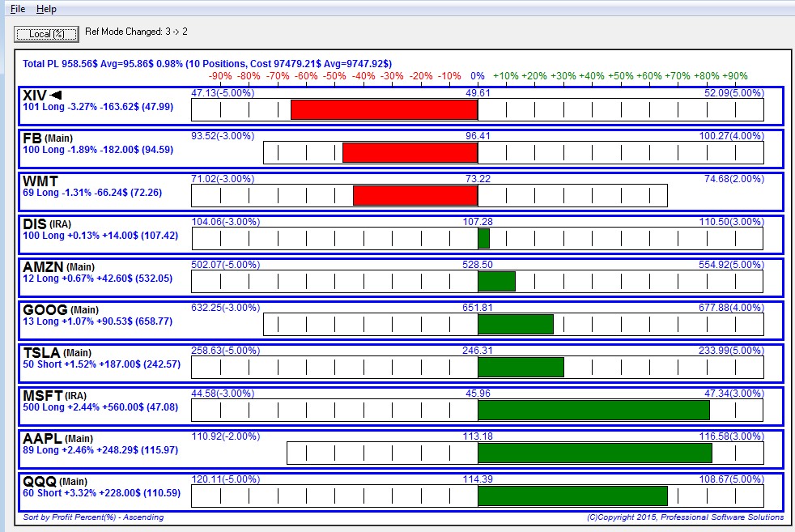This screenshot has width=795, height=532.
Task: Click the TSLA stop level 258.63(-5.00%)
Action: (226, 351)
